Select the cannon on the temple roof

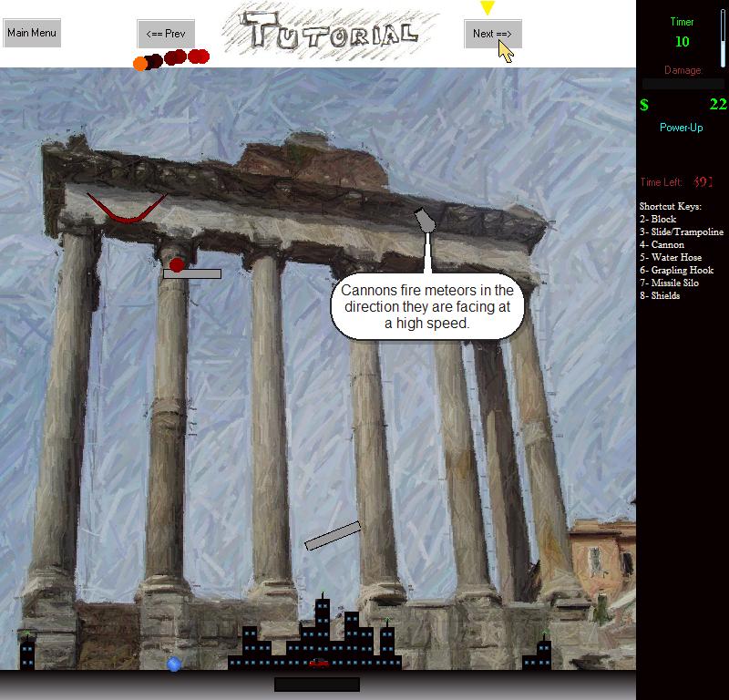click(425, 221)
